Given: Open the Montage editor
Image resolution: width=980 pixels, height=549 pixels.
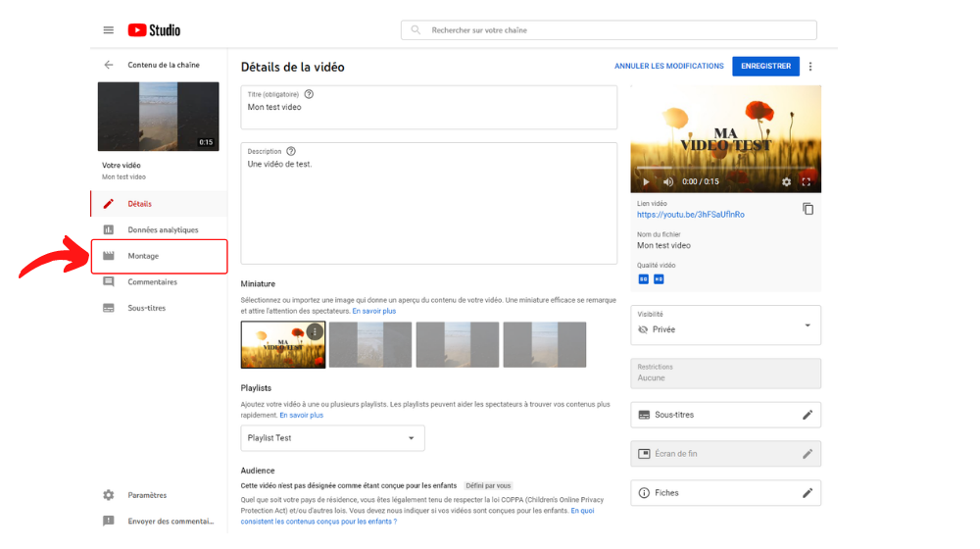Looking at the screenshot, I should click(160, 257).
